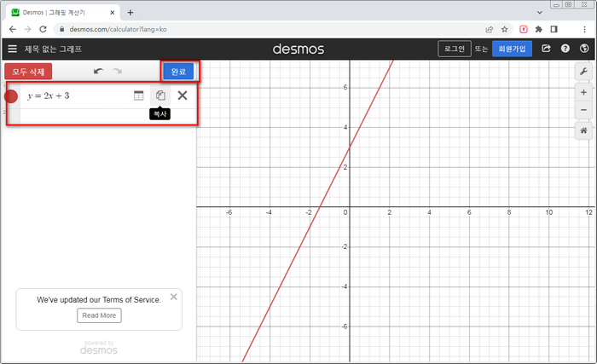Open graph settings wrench
This screenshot has width=597, height=364.
click(583, 72)
